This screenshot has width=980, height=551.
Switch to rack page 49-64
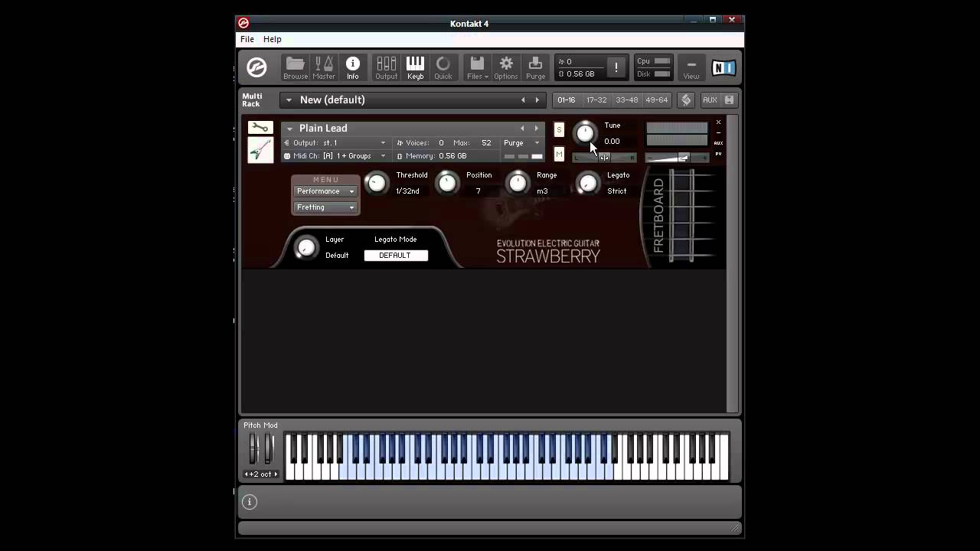click(x=656, y=100)
